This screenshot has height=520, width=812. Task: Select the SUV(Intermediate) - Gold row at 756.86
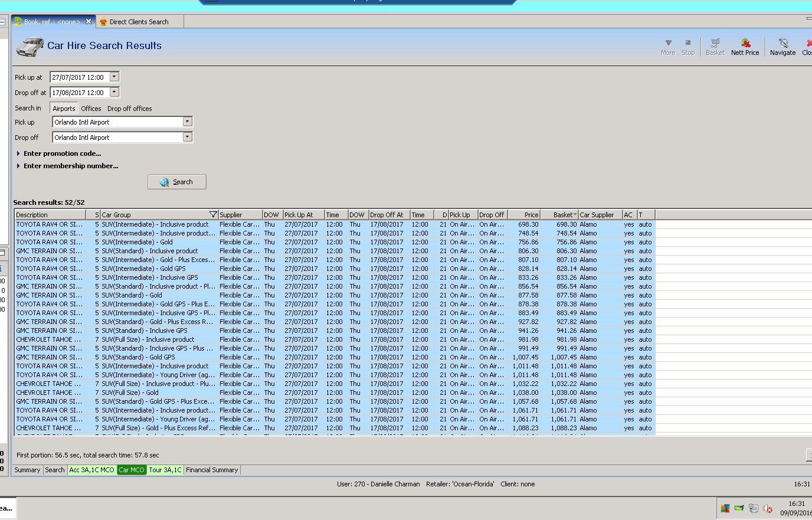[335, 242]
